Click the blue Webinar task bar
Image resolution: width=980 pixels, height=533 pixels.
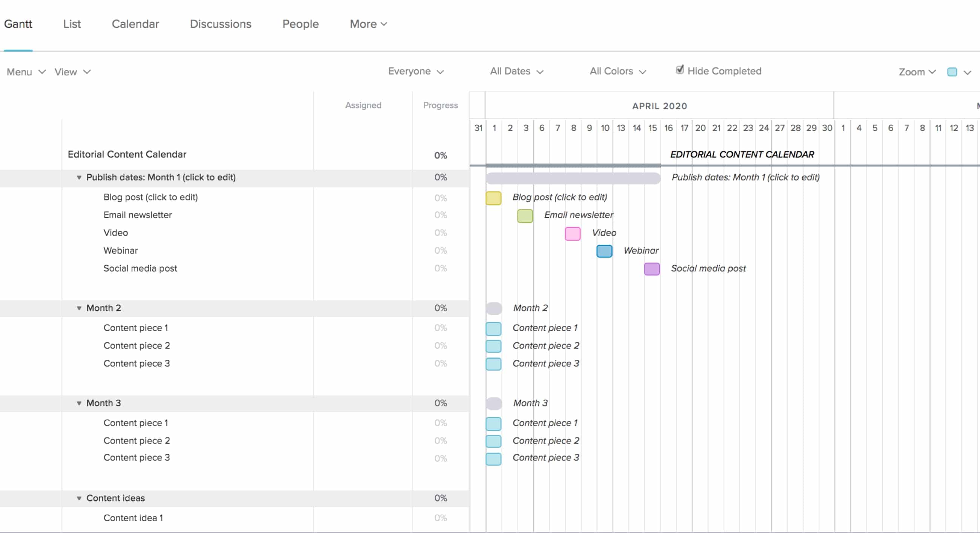604,251
